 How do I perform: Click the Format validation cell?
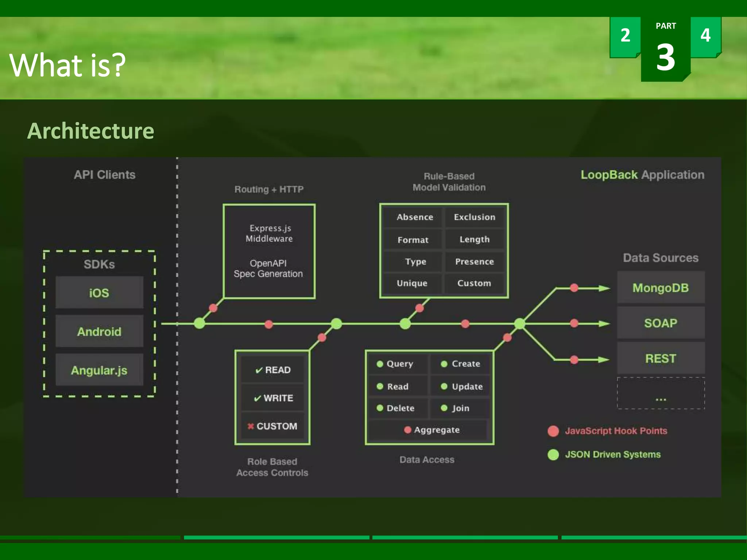pos(413,240)
